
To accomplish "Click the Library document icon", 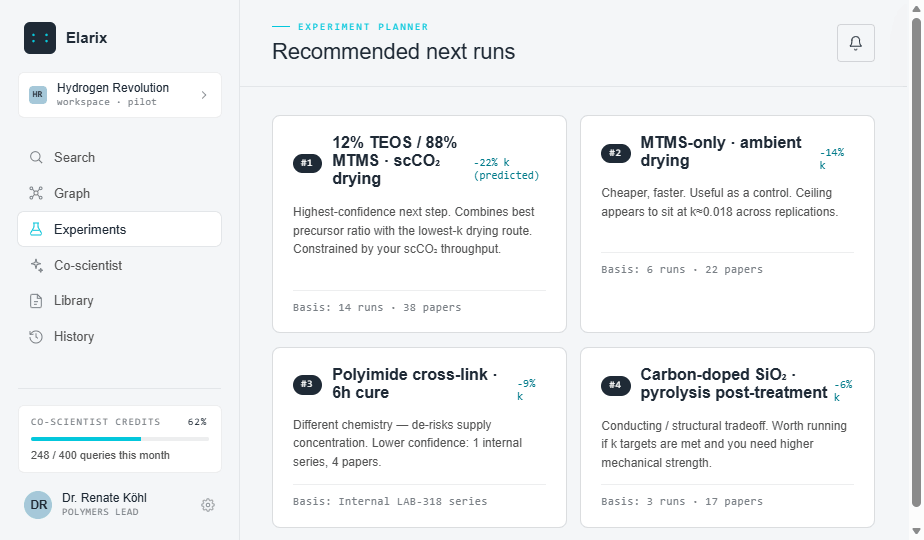I will [36, 301].
